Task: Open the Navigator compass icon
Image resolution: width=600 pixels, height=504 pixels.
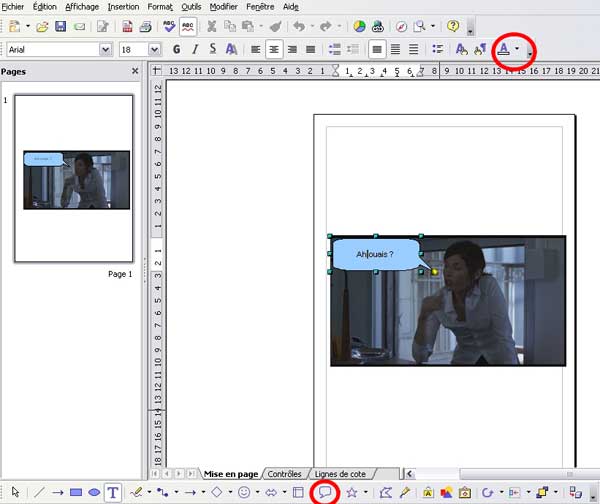Action: (401, 26)
